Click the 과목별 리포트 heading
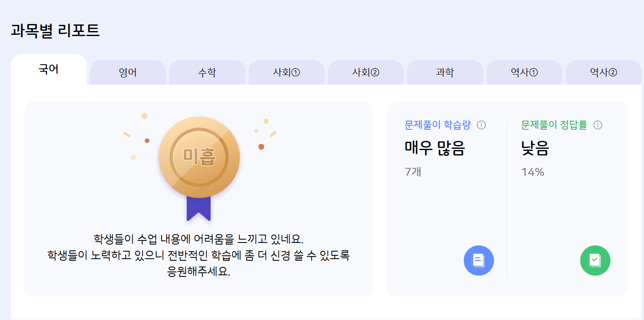Screen dimensions: 644x320 pyautogui.click(x=55, y=31)
